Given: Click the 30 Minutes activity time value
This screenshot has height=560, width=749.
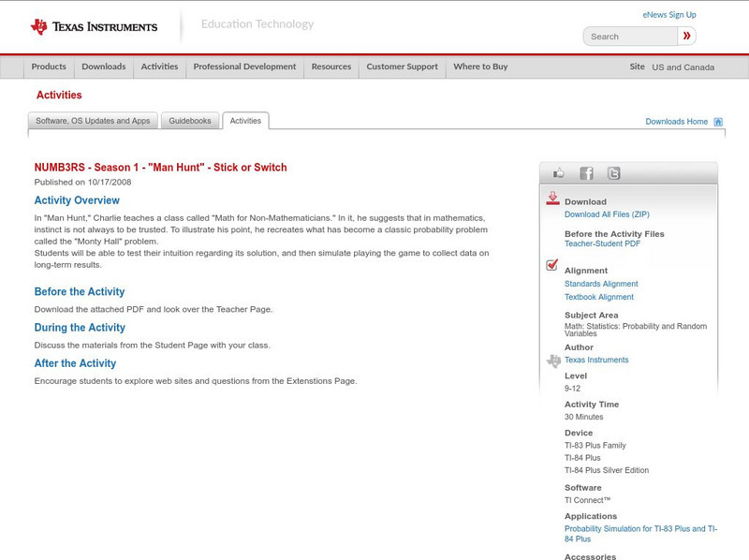Looking at the screenshot, I should pos(583,417).
